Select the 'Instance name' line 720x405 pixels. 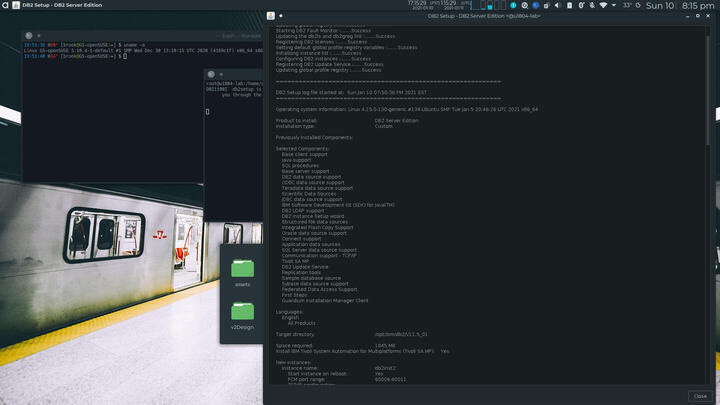(338, 368)
